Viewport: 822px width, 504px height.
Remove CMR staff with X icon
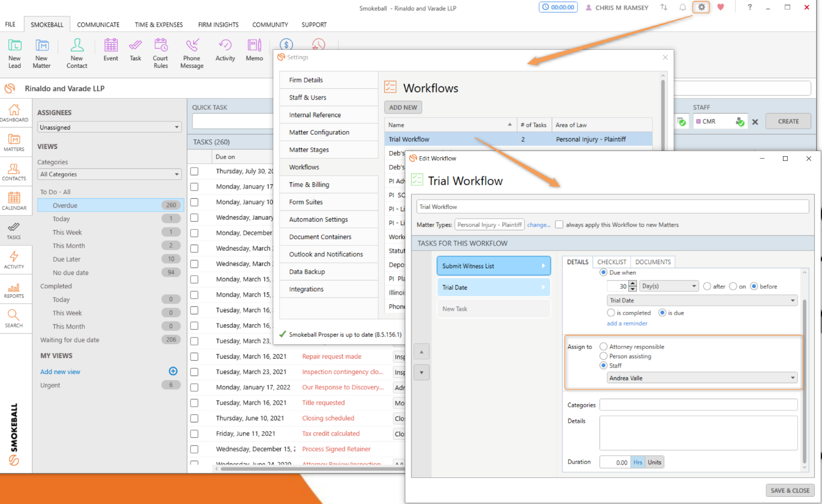coord(755,122)
